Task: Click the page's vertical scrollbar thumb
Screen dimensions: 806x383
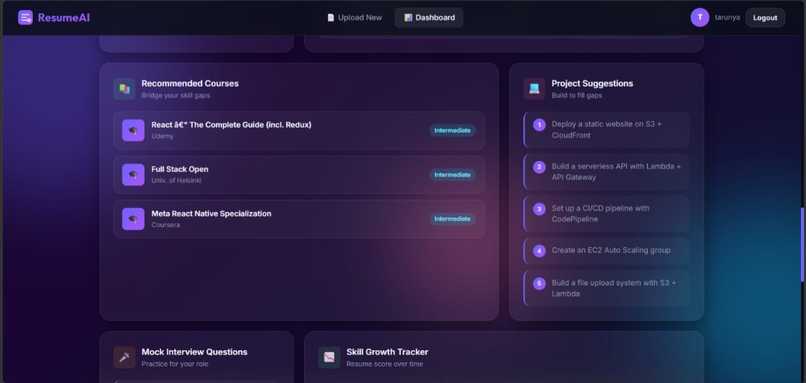Action: pos(802,245)
